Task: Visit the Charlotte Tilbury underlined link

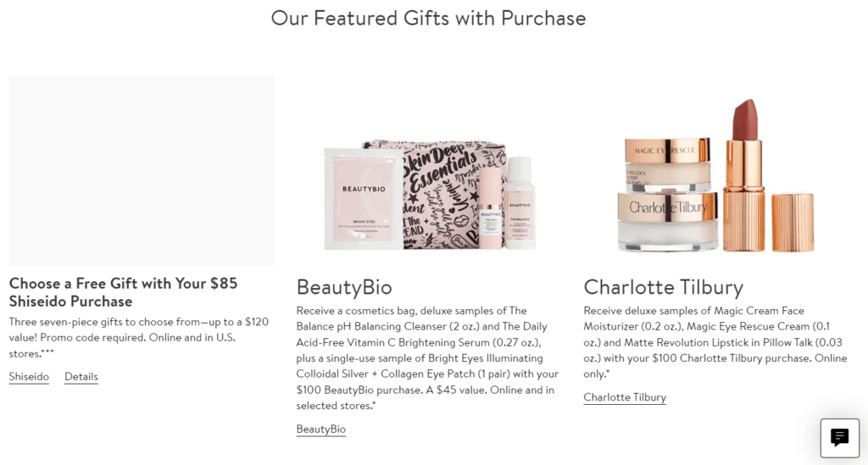Action: click(x=625, y=397)
